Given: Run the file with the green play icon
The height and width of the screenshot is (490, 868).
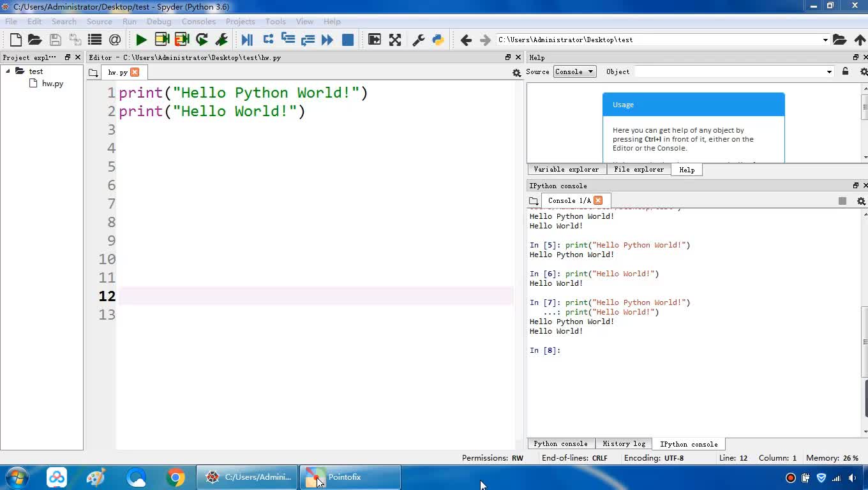Looking at the screenshot, I should pos(141,40).
